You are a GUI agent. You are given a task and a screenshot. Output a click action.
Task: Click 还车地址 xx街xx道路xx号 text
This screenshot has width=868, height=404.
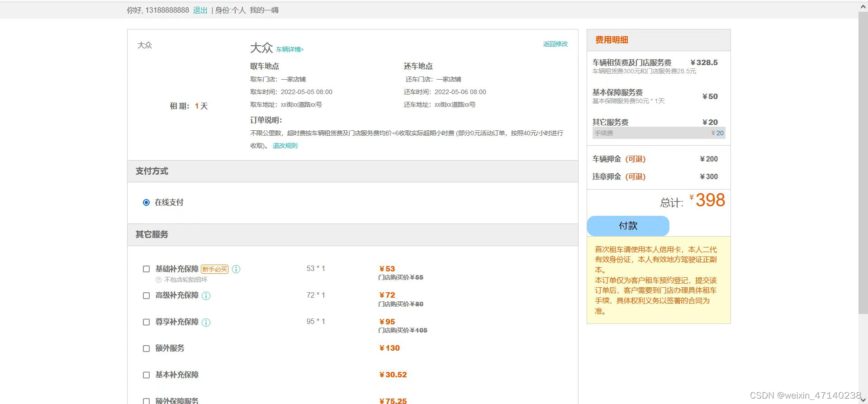coord(440,105)
